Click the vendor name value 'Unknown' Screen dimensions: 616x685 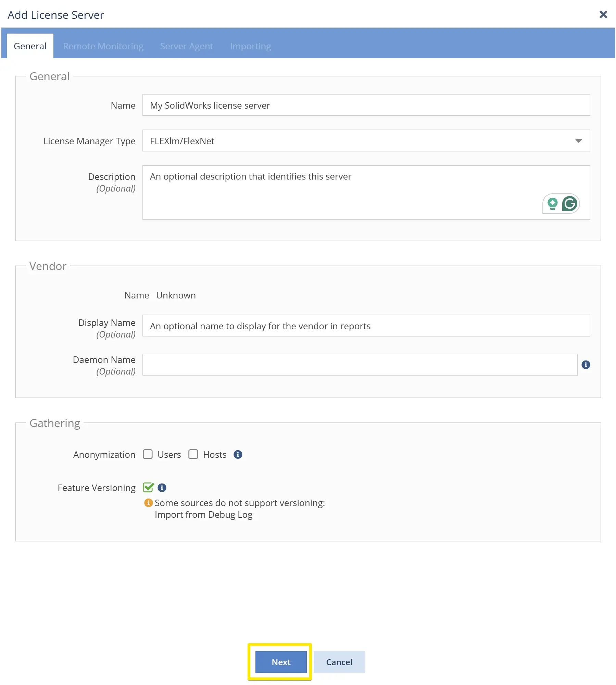pyautogui.click(x=176, y=295)
